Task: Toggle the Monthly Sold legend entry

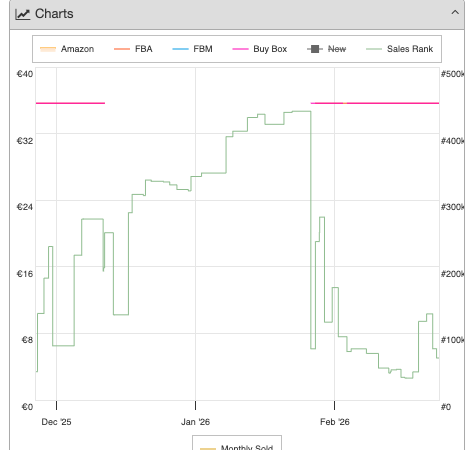Action: click(237, 447)
